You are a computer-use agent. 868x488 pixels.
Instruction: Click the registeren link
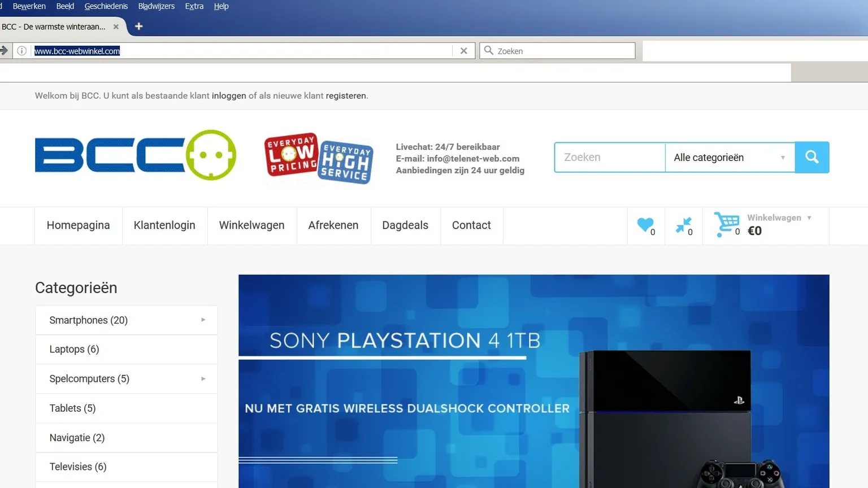(x=346, y=96)
